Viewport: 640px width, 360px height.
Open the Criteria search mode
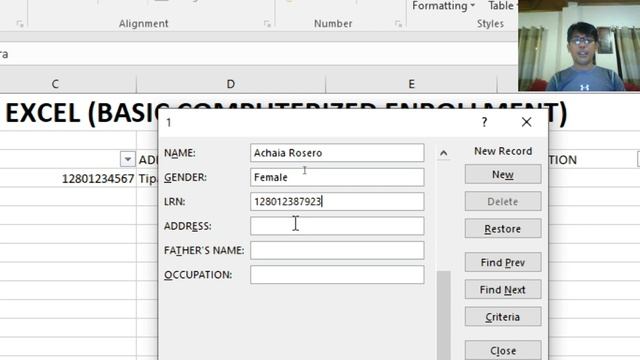point(503,317)
